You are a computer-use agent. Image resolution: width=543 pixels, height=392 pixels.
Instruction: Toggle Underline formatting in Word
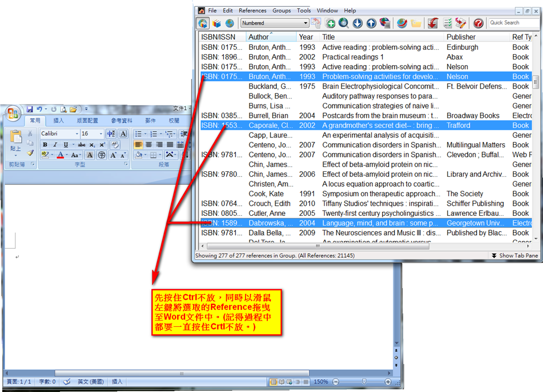65,145
